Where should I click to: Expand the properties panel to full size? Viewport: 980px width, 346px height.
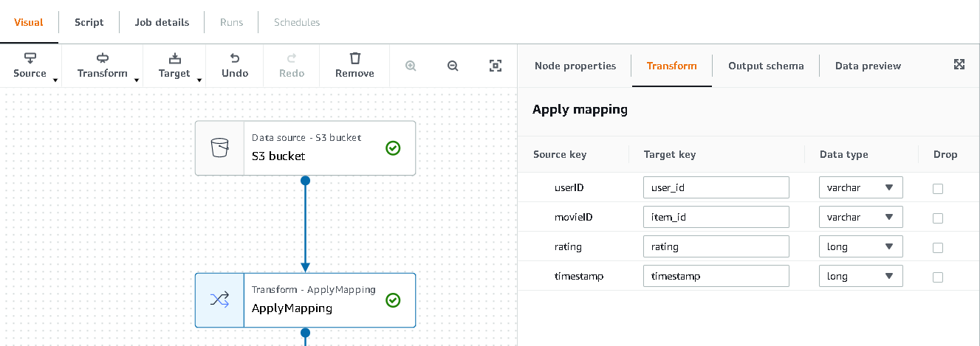(959, 64)
